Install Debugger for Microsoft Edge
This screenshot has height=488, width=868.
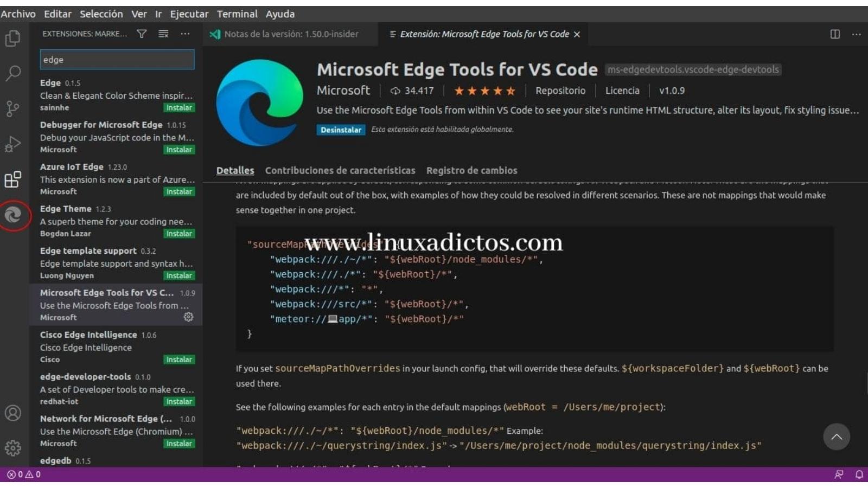[179, 150]
